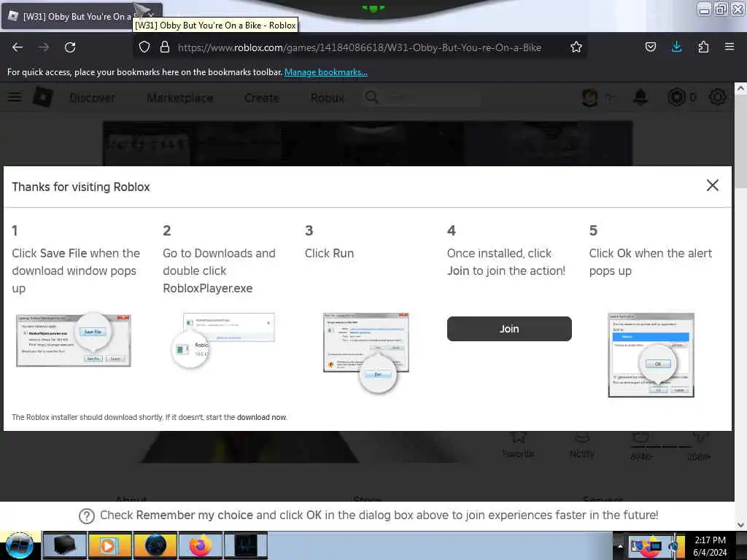The image size is (747, 560).
Task: Show hidden system tray icons arrow
Action: point(620,546)
